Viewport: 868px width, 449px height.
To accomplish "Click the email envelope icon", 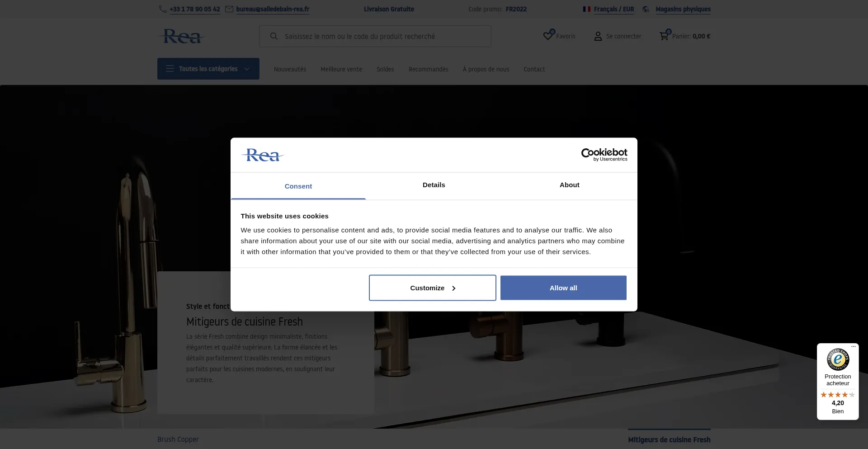I will 229,9.
